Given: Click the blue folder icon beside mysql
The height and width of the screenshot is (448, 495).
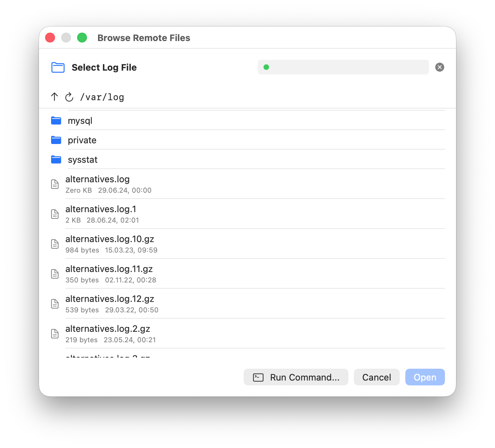Looking at the screenshot, I should point(56,120).
